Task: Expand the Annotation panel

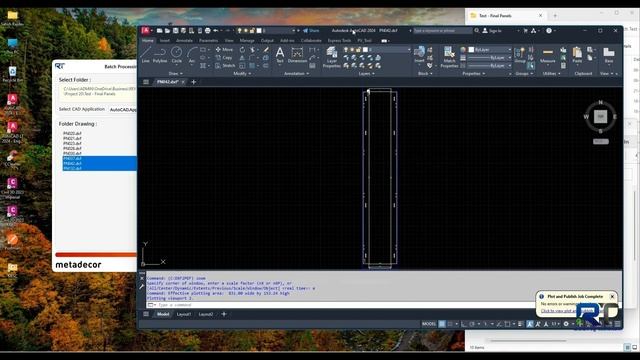Action: point(296,73)
